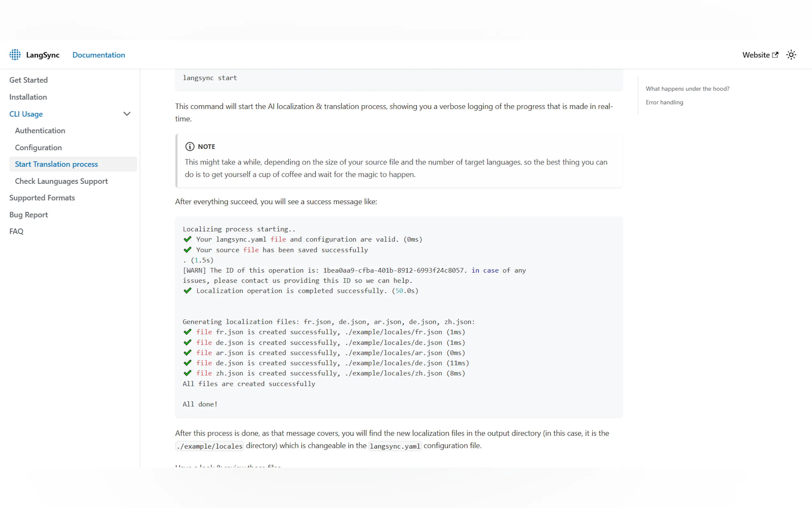The width and height of the screenshot is (812, 508).
Task: Go to the Installation sidebar item
Action: (28, 97)
